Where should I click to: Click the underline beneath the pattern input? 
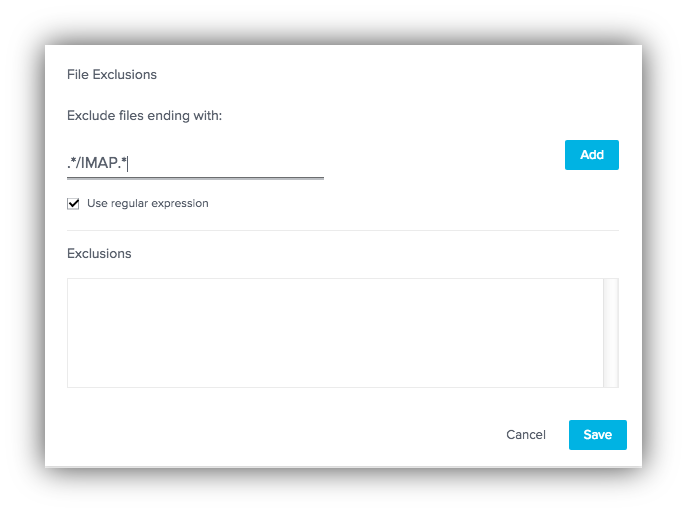(195, 178)
